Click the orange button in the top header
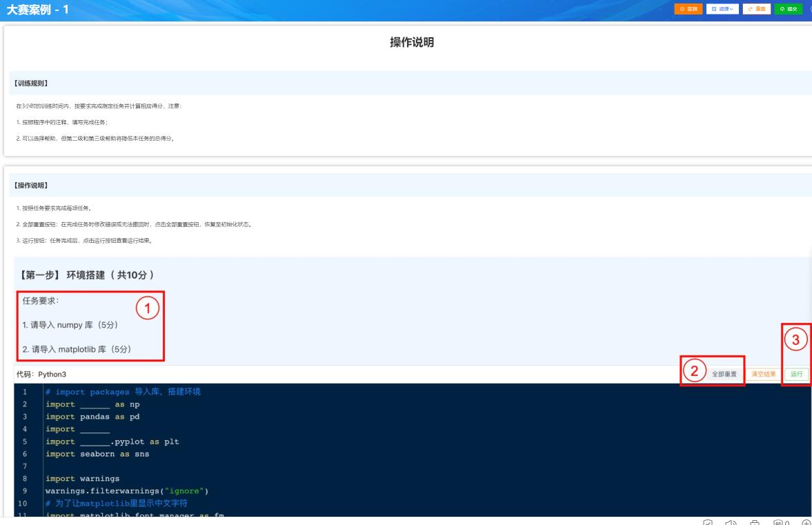The image size is (812, 525). 689,9
